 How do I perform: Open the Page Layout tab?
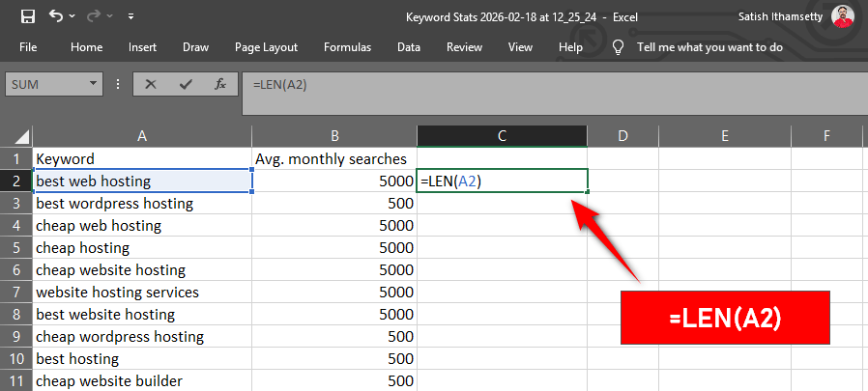click(266, 47)
